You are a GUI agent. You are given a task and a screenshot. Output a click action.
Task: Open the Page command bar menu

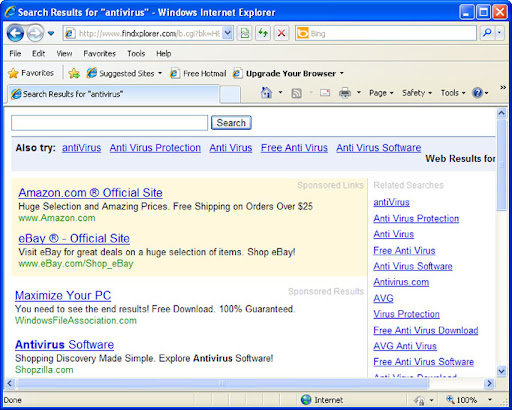(381, 93)
